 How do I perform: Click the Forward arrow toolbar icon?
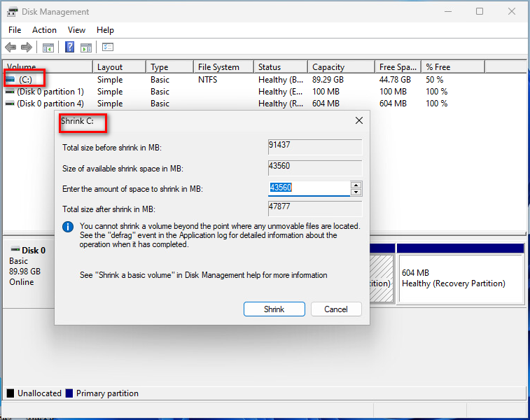click(x=27, y=47)
